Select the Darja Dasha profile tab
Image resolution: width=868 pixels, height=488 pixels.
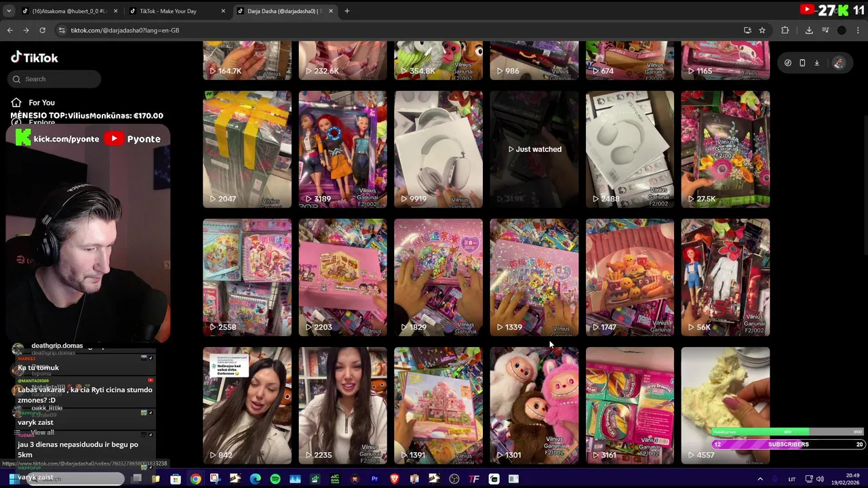[x=285, y=11]
